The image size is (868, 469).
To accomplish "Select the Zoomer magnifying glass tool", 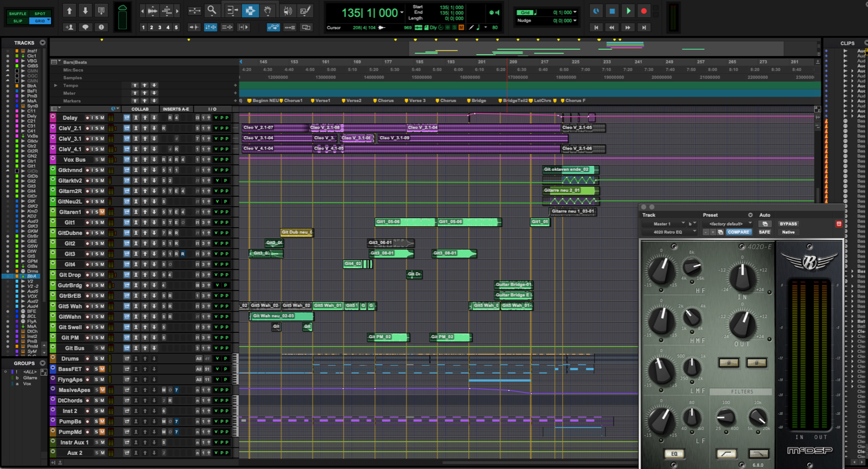I will 212,11.
